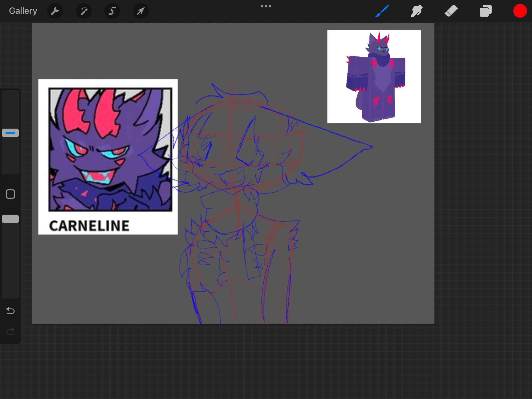Open the Layers panel
This screenshot has height=399, width=532.
pyautogui.click(x=485, y=11)
